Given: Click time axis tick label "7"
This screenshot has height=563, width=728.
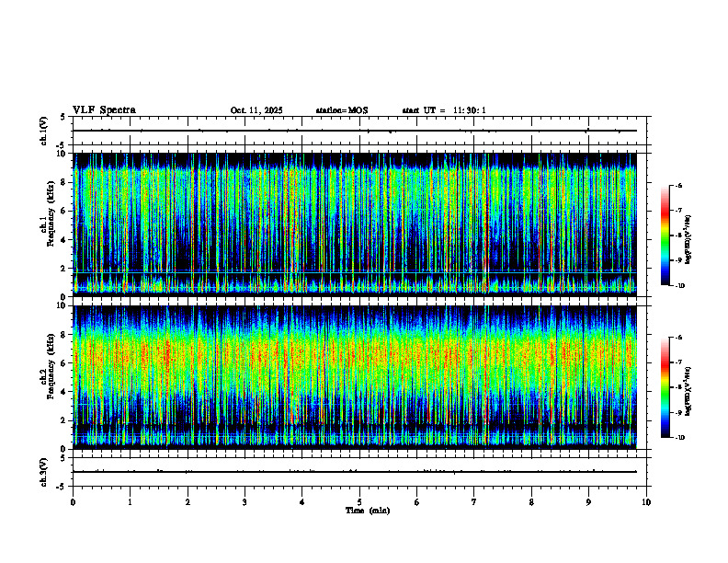Looking at the screenshot, I should [474, 502].
